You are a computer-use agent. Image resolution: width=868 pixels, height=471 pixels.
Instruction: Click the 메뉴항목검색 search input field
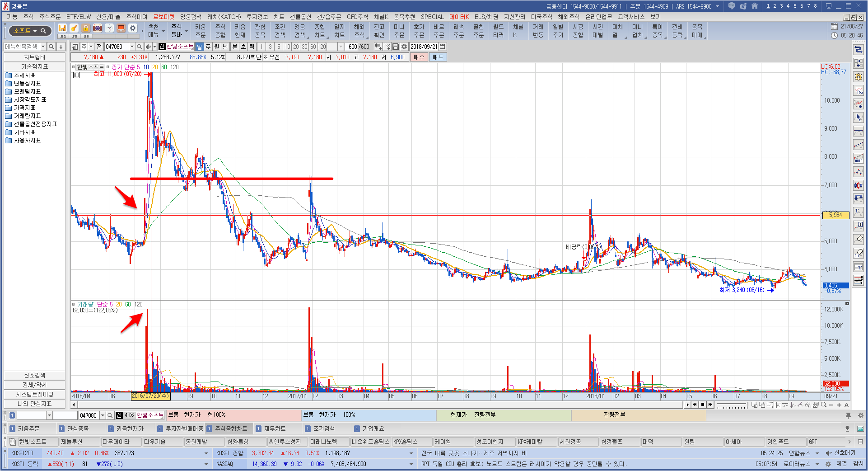[22, 47]
